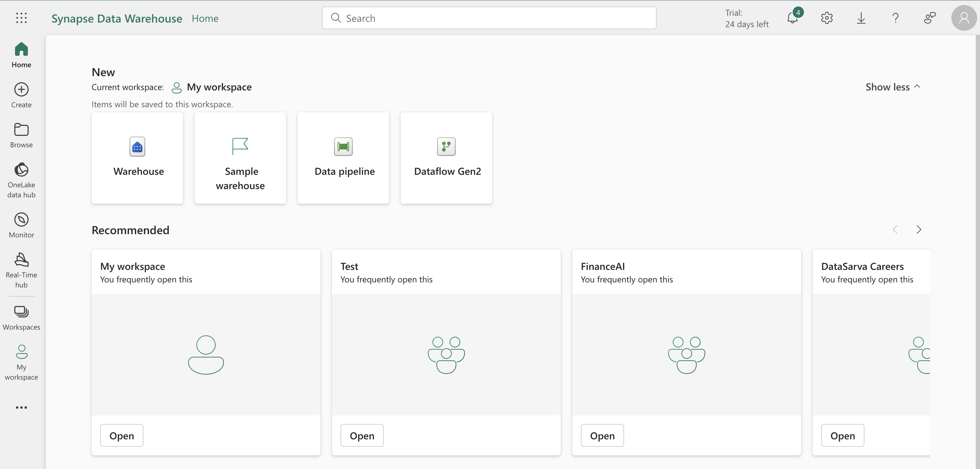Open Browse in the left navigation

(x=21, y=135)
